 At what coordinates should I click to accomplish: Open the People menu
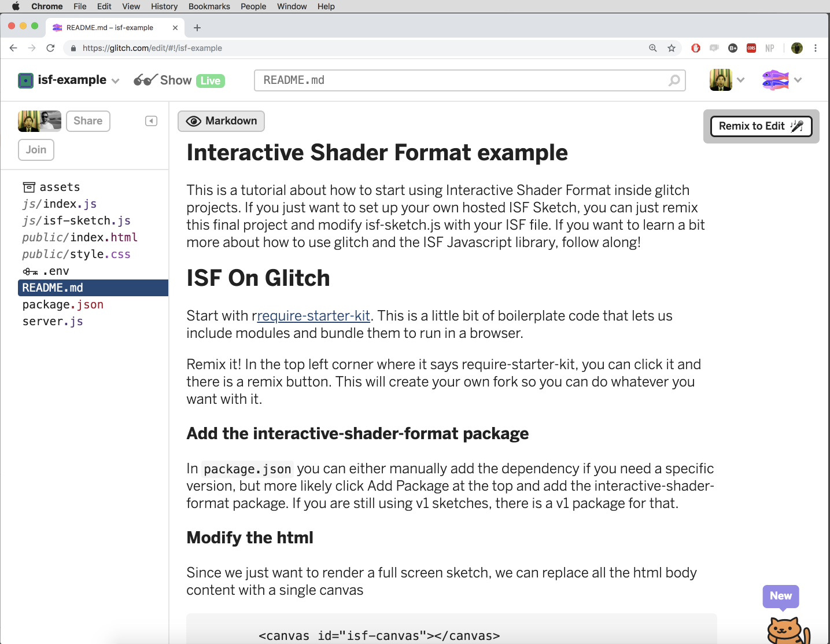tap(253, 6)
